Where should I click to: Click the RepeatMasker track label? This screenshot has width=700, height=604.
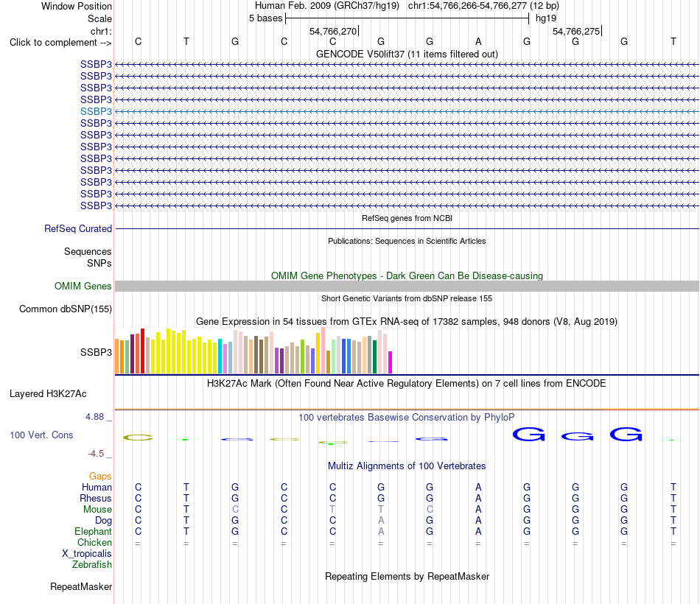tap(81, 586)
